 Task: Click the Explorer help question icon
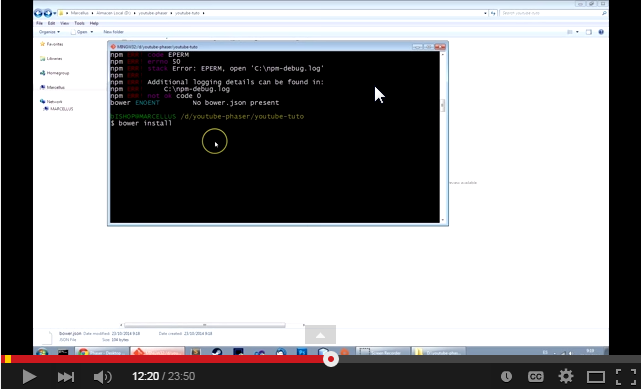(601, 32)
